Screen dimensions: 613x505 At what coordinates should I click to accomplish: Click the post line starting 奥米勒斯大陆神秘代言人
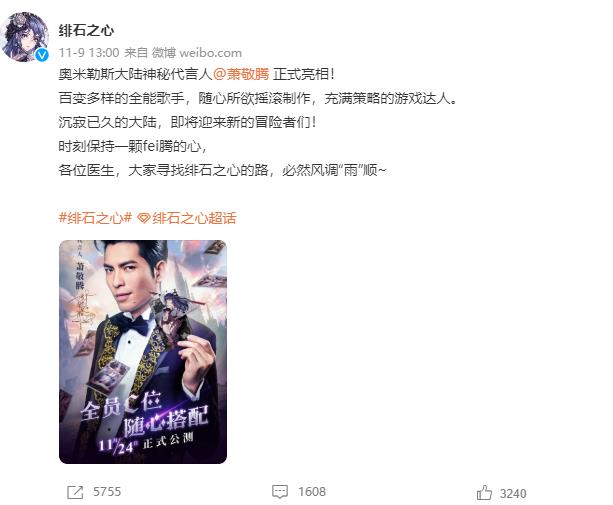pos(197,74)
